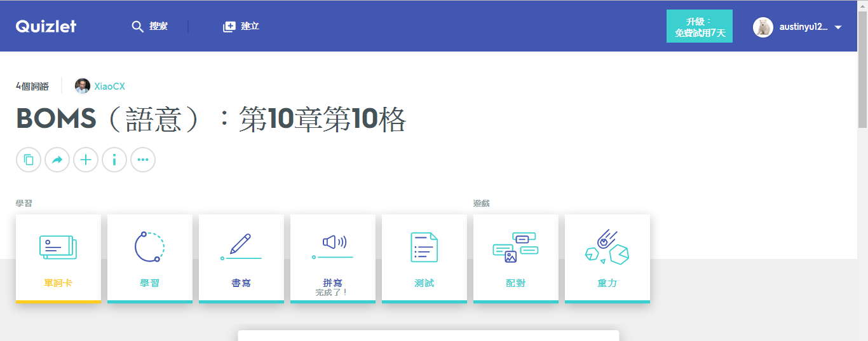Click the match cards icon
Viewport: 868px width, 341px height.
coord(516,247)
